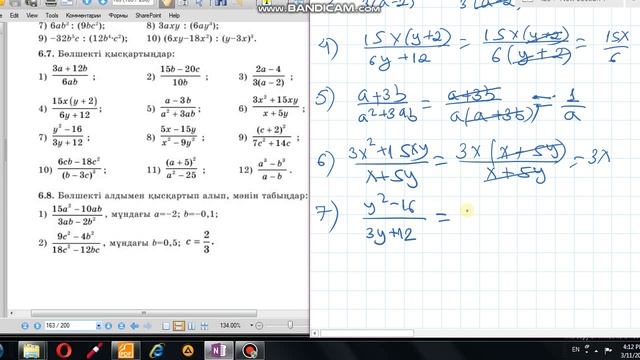The width and height of the screenshot is (640, 360).
Task: Open page number dropdown arrow
Action: (98, 326)
